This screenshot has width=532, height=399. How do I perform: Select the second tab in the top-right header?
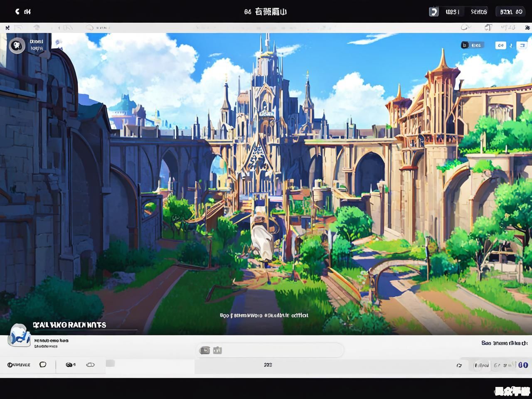point(479,12)
